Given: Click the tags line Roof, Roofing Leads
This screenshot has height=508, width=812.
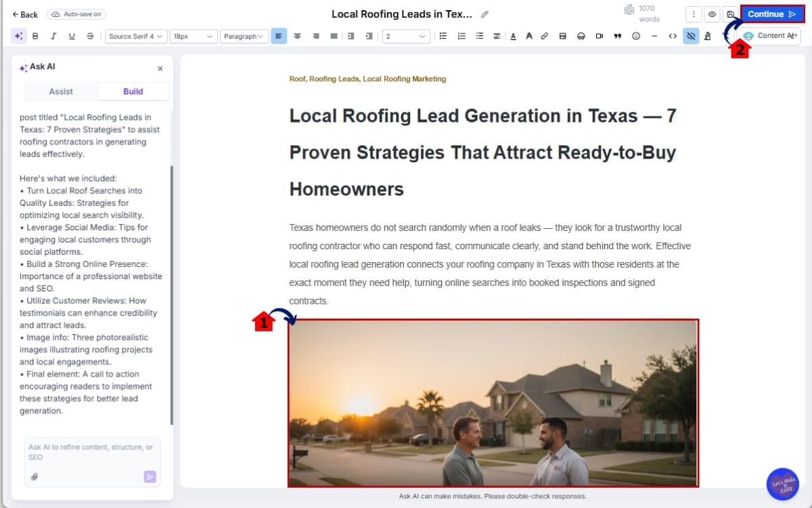Looking at the screenshot, I should click(367, 79).
